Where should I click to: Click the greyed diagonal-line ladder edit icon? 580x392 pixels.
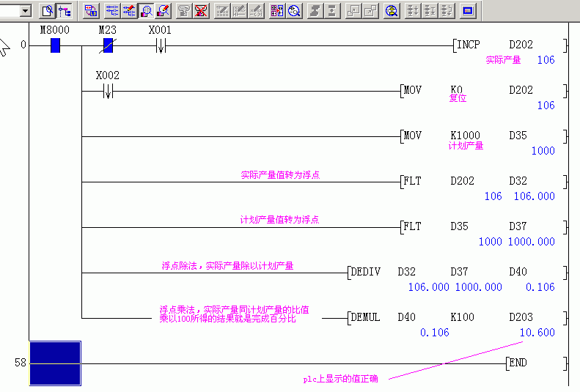pyautogui.click(x=222, y=11)
